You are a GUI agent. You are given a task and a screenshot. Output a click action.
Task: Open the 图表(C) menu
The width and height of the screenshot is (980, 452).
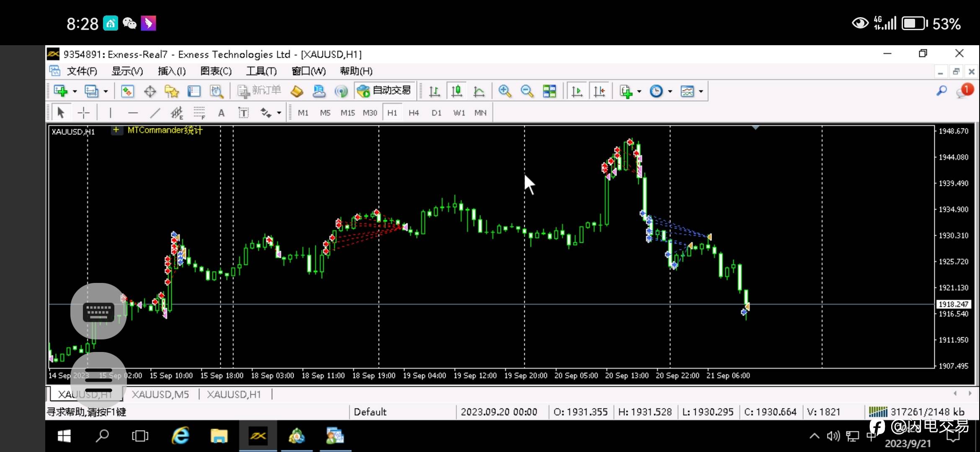tap(216, 71)
